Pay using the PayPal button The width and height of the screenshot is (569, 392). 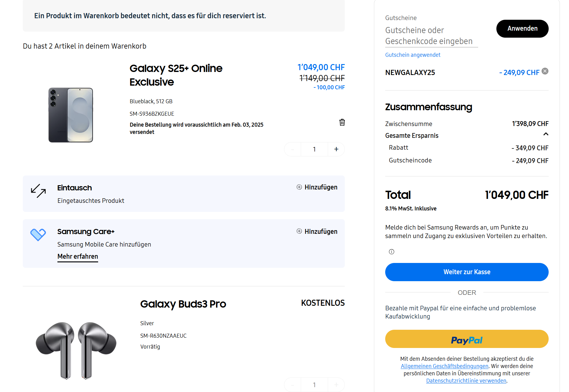pos(467,339)
